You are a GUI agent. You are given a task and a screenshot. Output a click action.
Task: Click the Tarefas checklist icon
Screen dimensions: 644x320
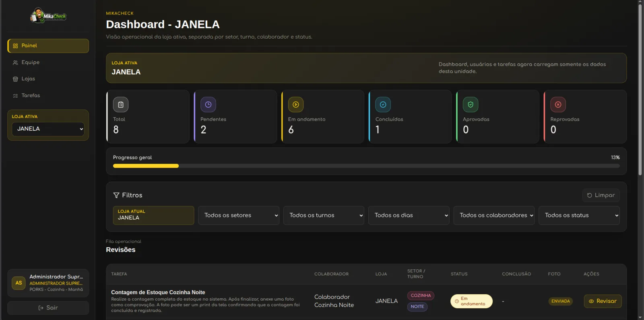tap(15, 96)
